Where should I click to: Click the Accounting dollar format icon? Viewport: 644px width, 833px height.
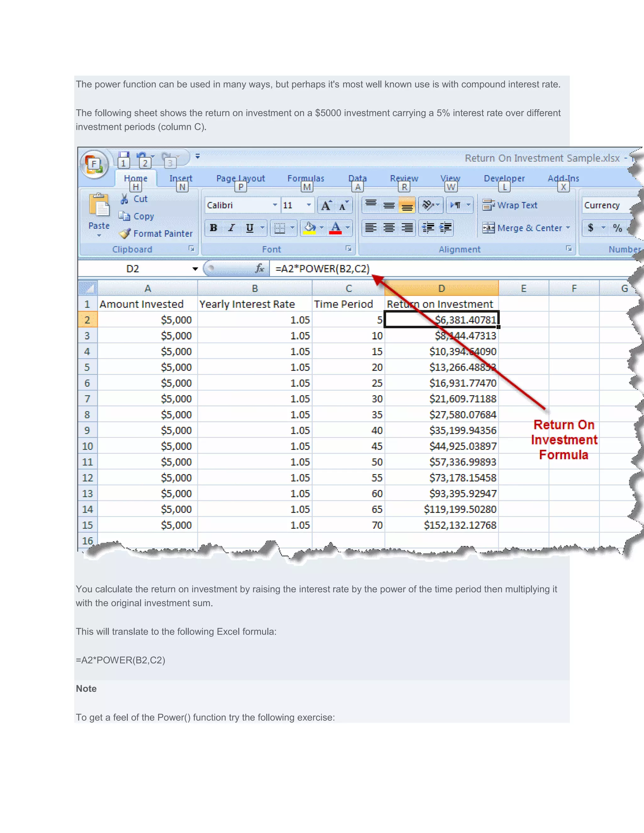pyautogui.click(x=591, y=228)
